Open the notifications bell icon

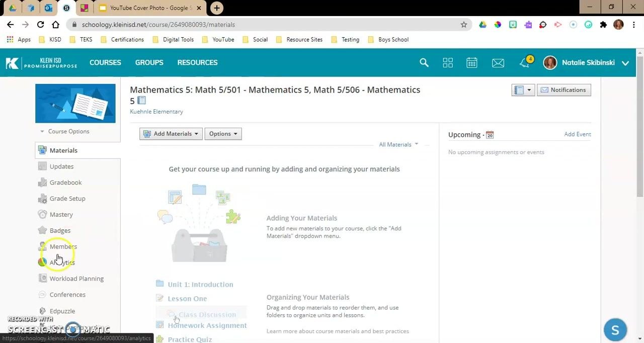coord(525,62)
